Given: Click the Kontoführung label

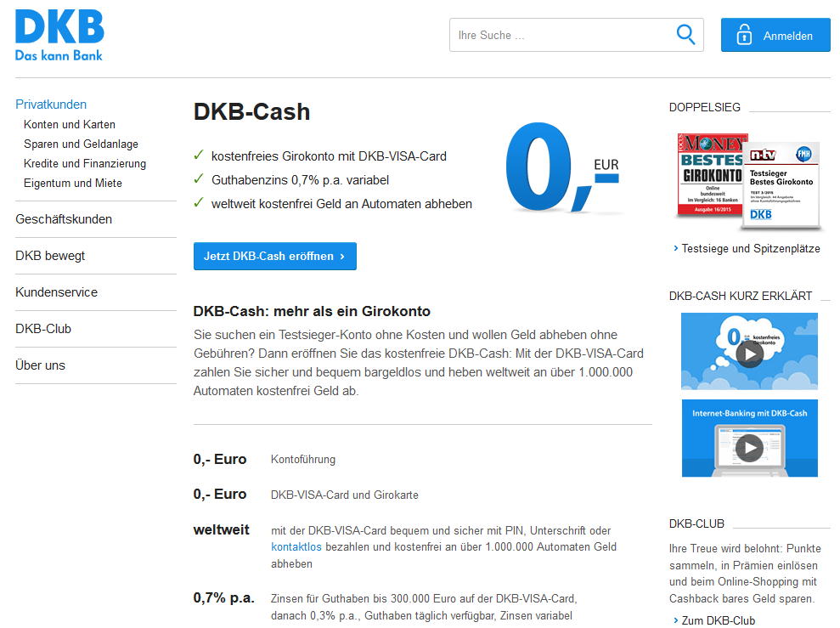Looking at the screenshot, I should 303,459.
